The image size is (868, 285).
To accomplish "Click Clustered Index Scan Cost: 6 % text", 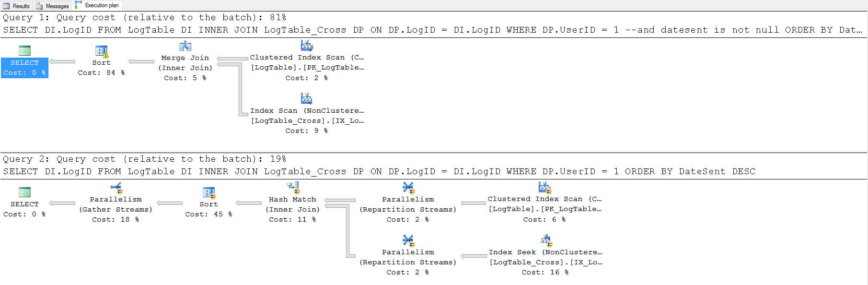I will (544, 220).
